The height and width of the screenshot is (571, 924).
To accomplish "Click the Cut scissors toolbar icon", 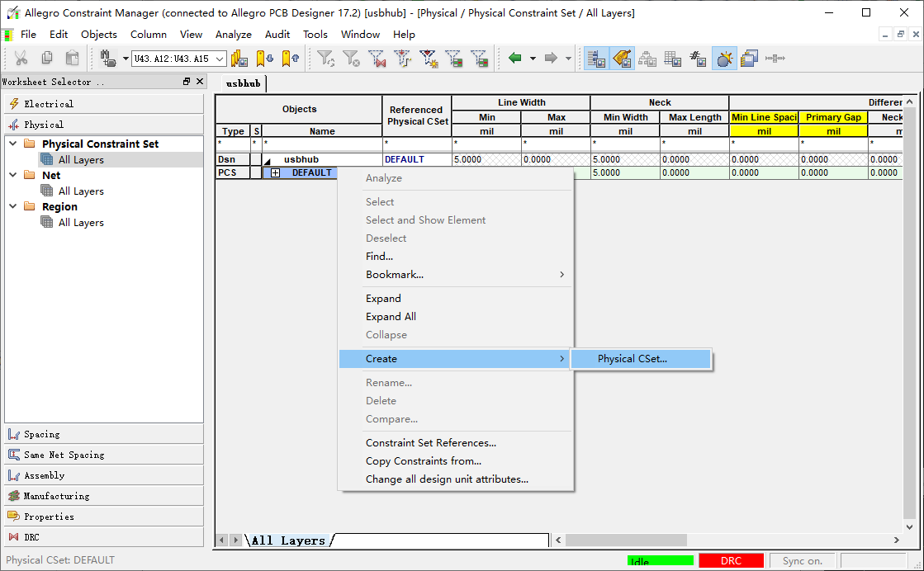I will click(x=21, y=59).
